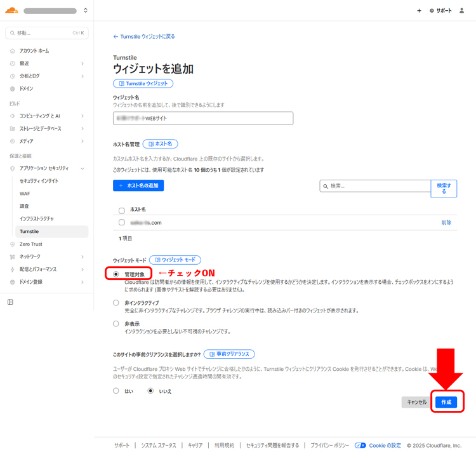476x454 pixels.
Task: Click the media icon beside メディア
Action: pos(13,141)
